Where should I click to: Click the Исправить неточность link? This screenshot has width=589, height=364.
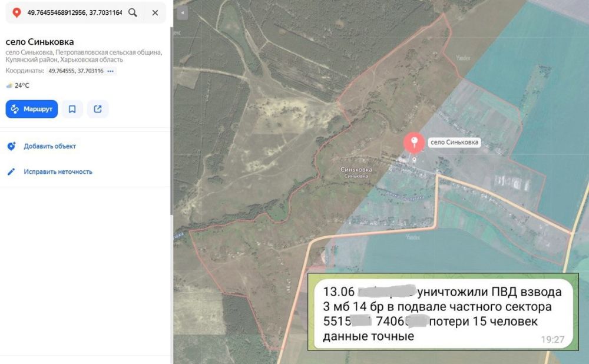[58, 172]
